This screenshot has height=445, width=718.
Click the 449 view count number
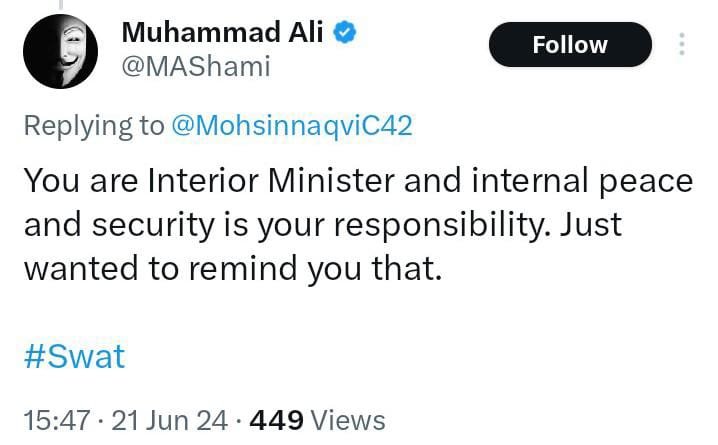coord(282,420)
